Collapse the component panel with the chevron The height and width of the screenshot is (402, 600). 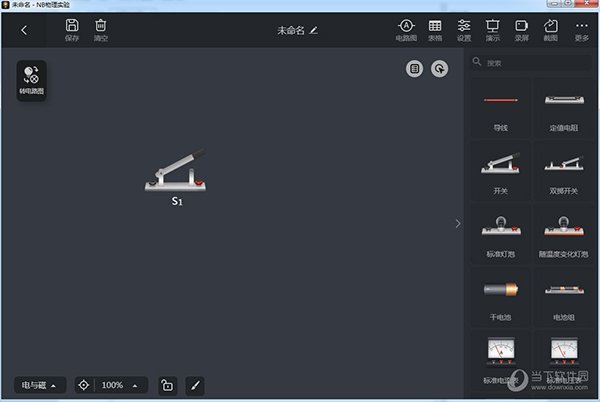pyautogui.click(x=458, y=224)
